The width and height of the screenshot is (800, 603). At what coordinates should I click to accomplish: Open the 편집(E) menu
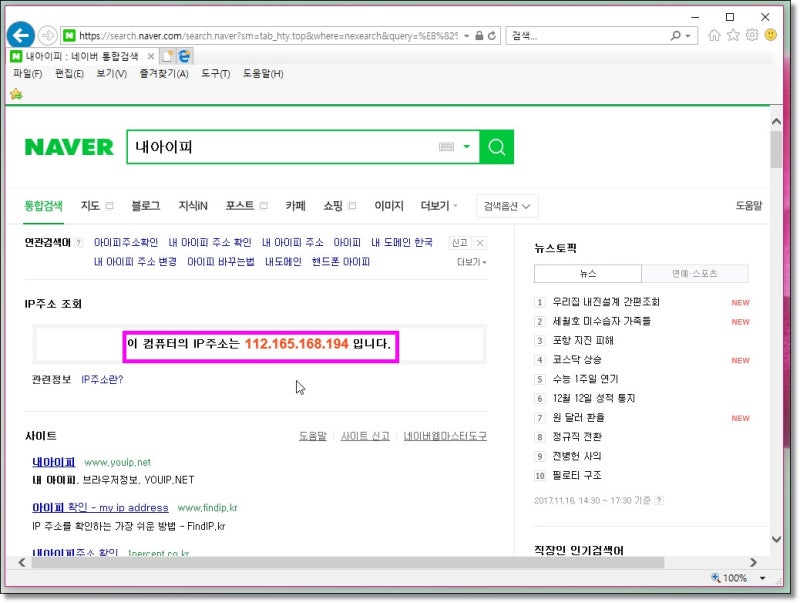69,74
